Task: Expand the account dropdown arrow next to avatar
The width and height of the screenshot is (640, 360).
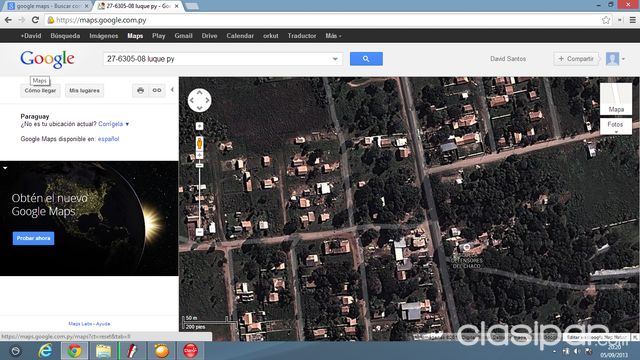Action: tap(624, 59)
